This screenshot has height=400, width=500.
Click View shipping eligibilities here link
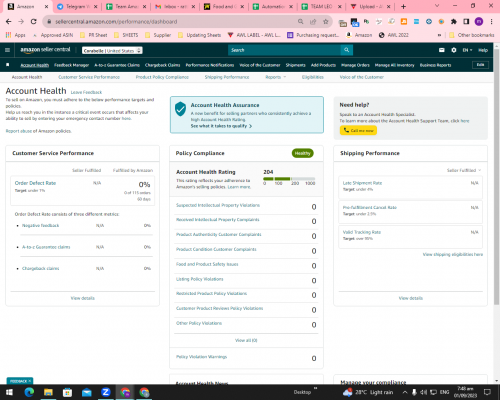click(x=453, y=254)
